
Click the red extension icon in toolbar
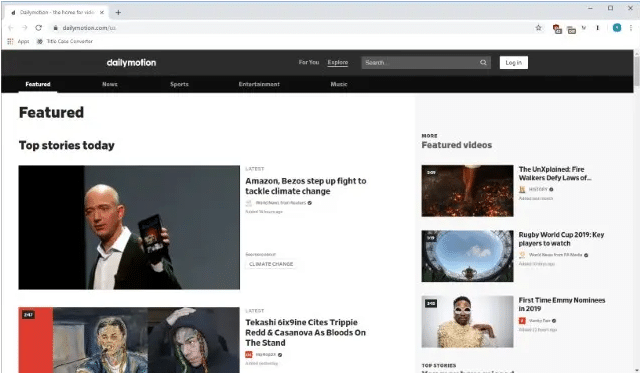(x=557, y=28)
